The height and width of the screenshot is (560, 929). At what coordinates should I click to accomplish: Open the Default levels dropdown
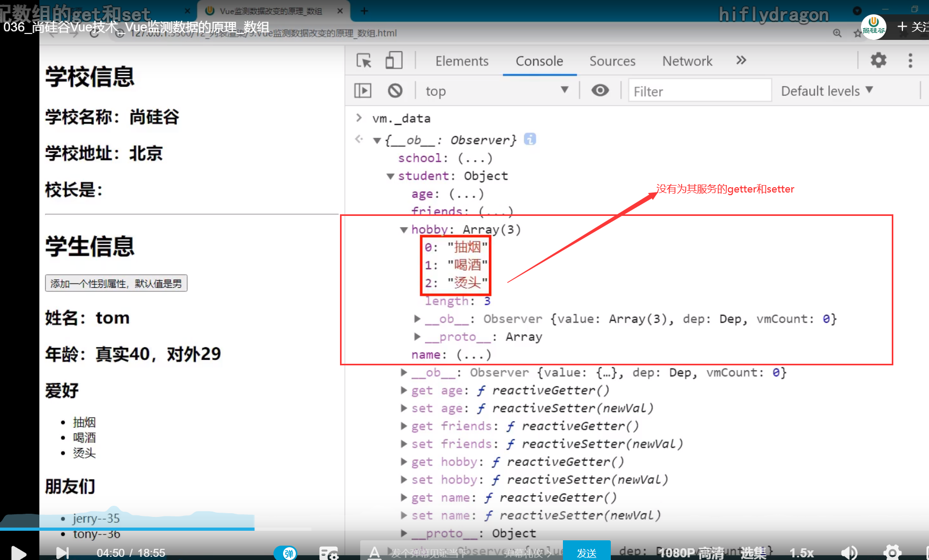827,91
